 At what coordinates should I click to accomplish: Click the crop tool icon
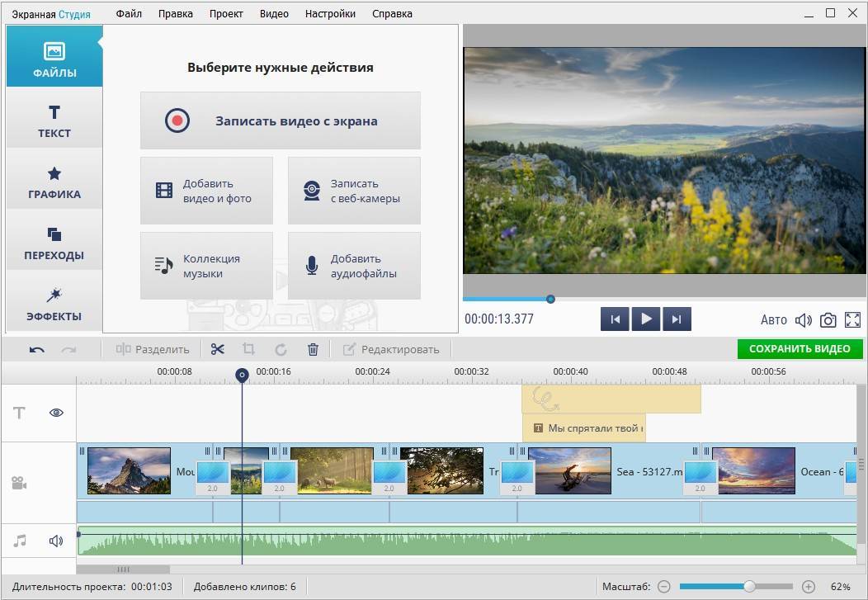[248, 349]
